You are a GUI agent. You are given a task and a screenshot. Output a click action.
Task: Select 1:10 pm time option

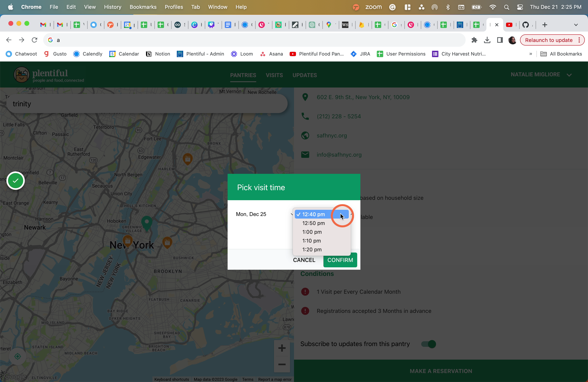(321, 241)
